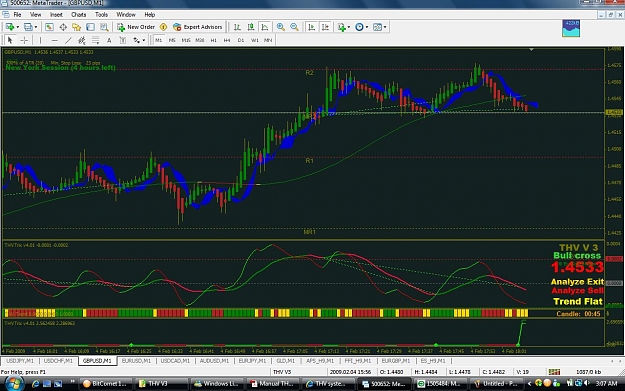The image size is (625, 391).
Task: Open the Data Window crosshair-target icon
Action: pyautogui.click(x=63, y=27)
